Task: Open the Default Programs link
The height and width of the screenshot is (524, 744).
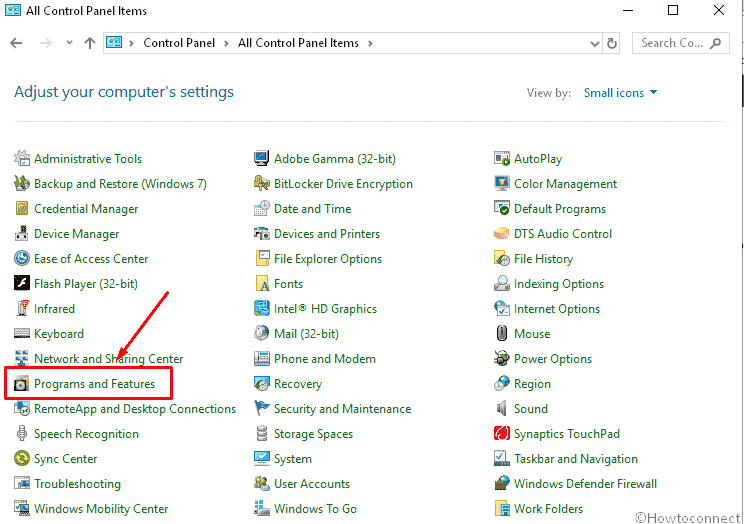Action: point(560,209)
